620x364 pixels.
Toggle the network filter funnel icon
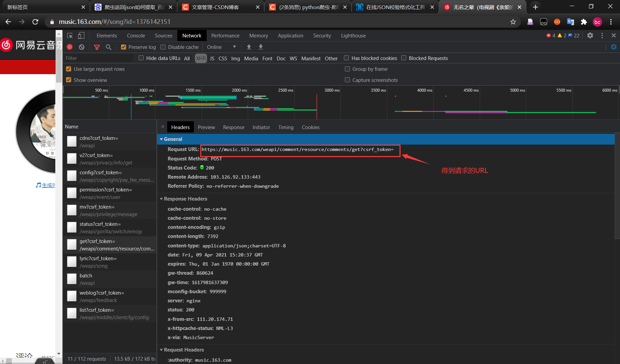pyautogui.click(x=97, y=47)
